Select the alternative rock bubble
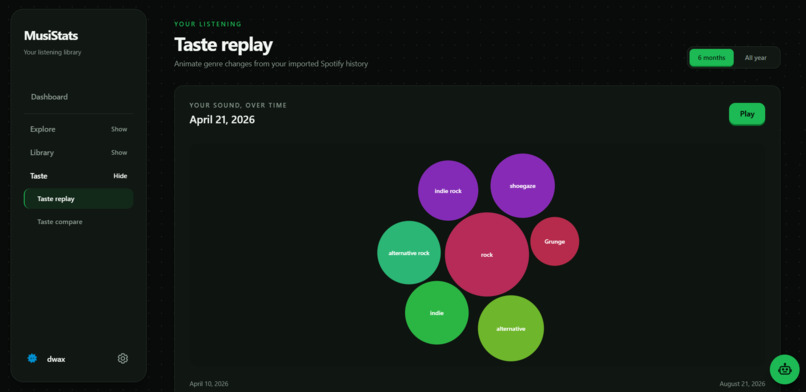 pyautogui.click(x=409, y=253)
